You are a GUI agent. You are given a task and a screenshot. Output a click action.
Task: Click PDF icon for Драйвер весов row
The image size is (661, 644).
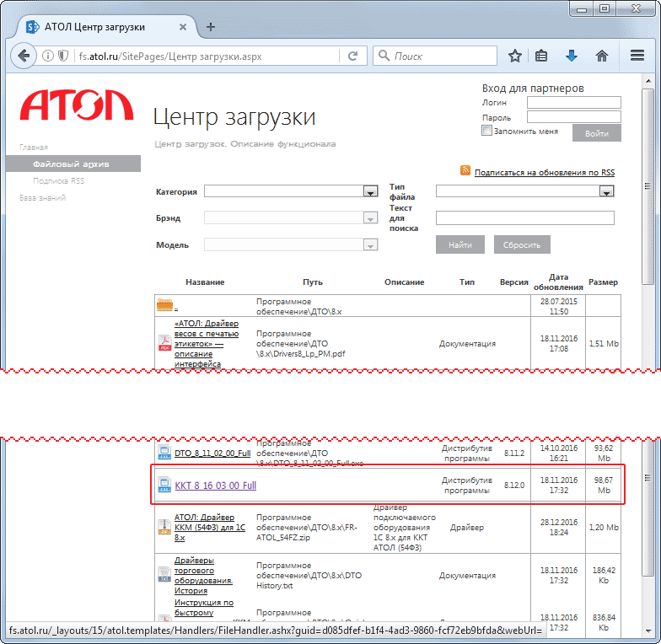click(x=164, y=342)
